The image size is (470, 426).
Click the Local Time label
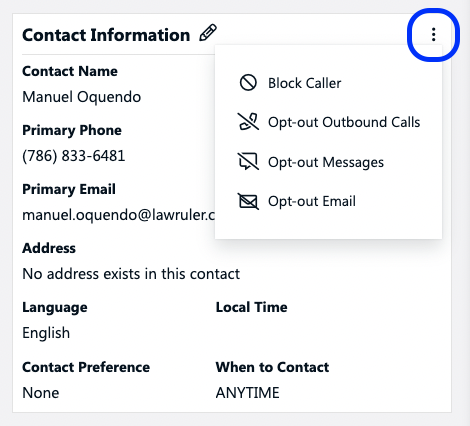click(x=251, y=307)
